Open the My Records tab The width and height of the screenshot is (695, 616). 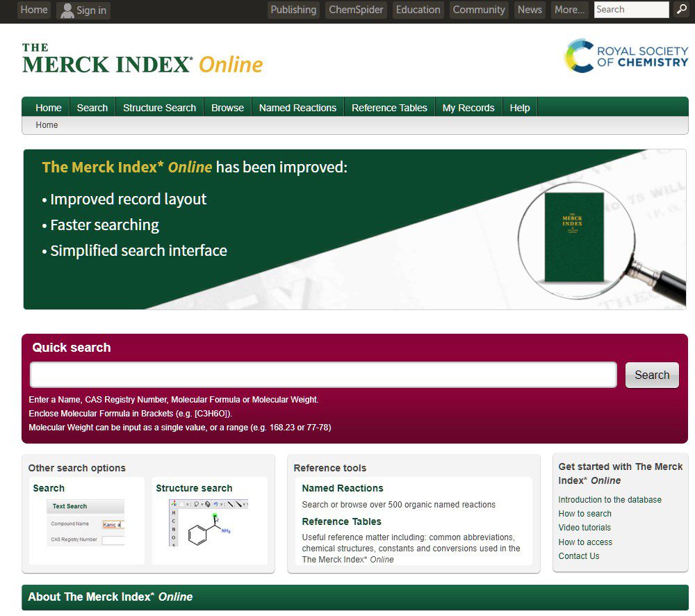[468, 107]
